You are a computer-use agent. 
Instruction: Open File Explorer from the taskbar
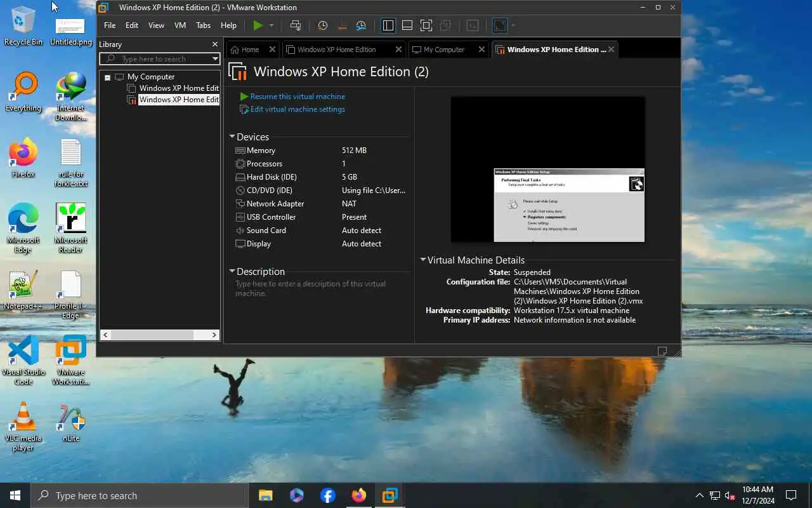(265, 495)
